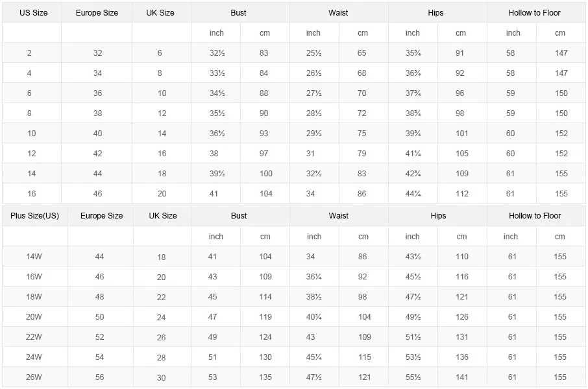Click the 141 hips cm value for 26W
Screen dimensions: 588x389
(x=462, y=377)
